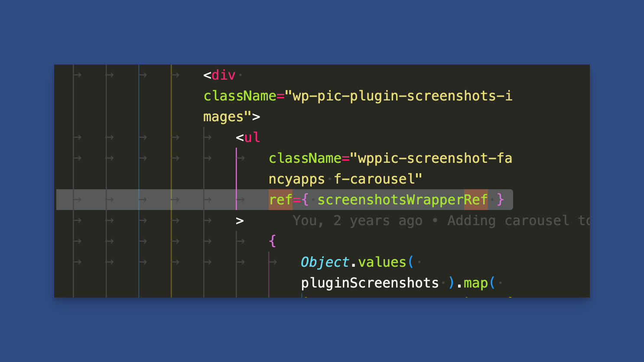
Task: Click className attribute below the div tag
Action: 240,96
